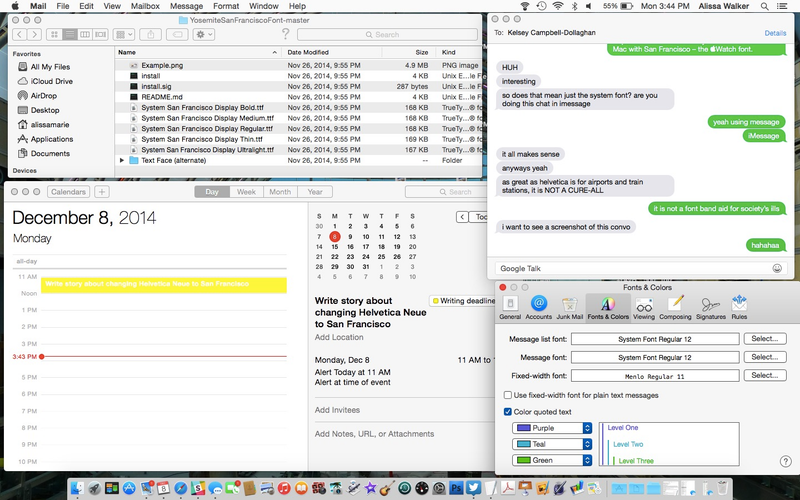Add a new event with the Calendar plus button
800x500 pixels.
[x=102, y=192]
